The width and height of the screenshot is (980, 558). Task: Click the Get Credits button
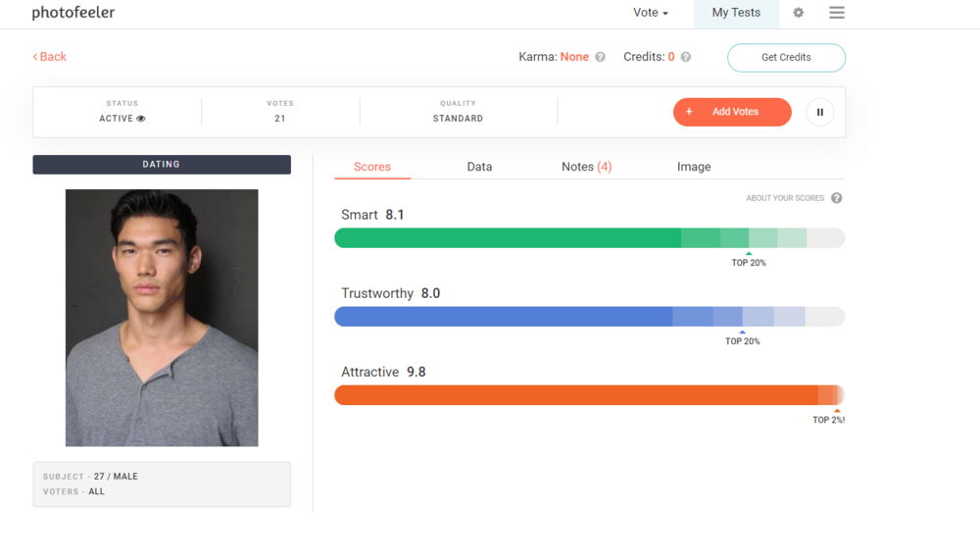tap(786, 58)
